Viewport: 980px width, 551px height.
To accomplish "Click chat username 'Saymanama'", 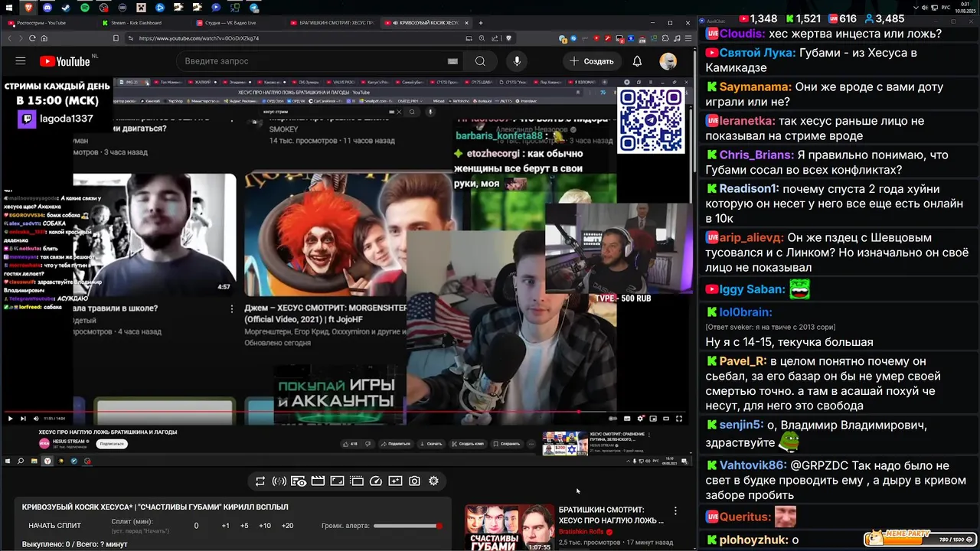I will [x=755, y=87].
